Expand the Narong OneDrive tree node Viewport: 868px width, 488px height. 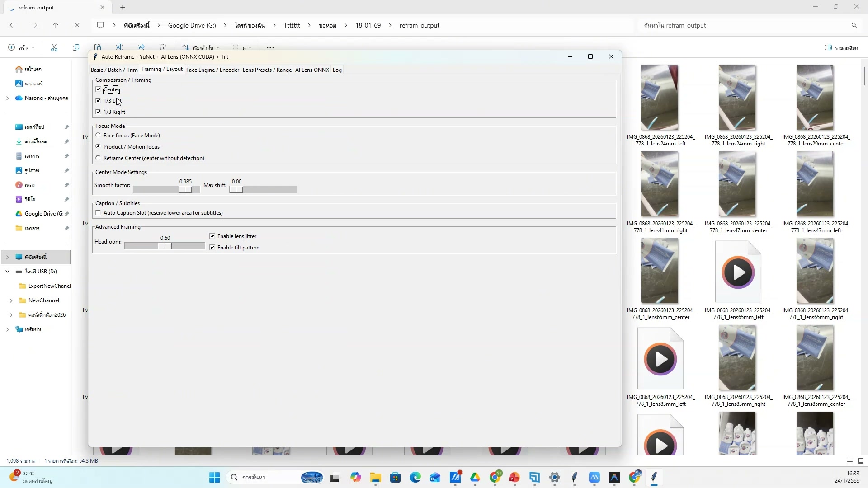7,98
